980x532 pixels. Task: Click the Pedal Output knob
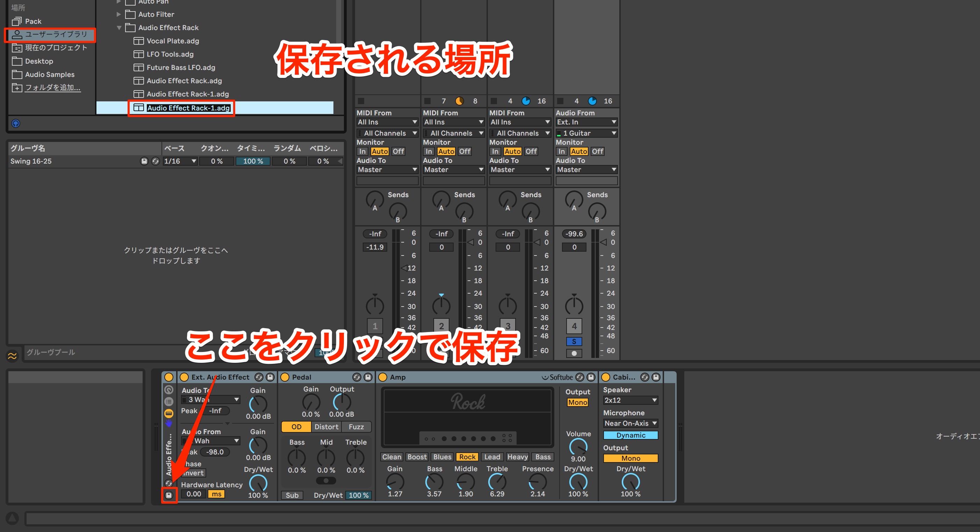(341, 402)
